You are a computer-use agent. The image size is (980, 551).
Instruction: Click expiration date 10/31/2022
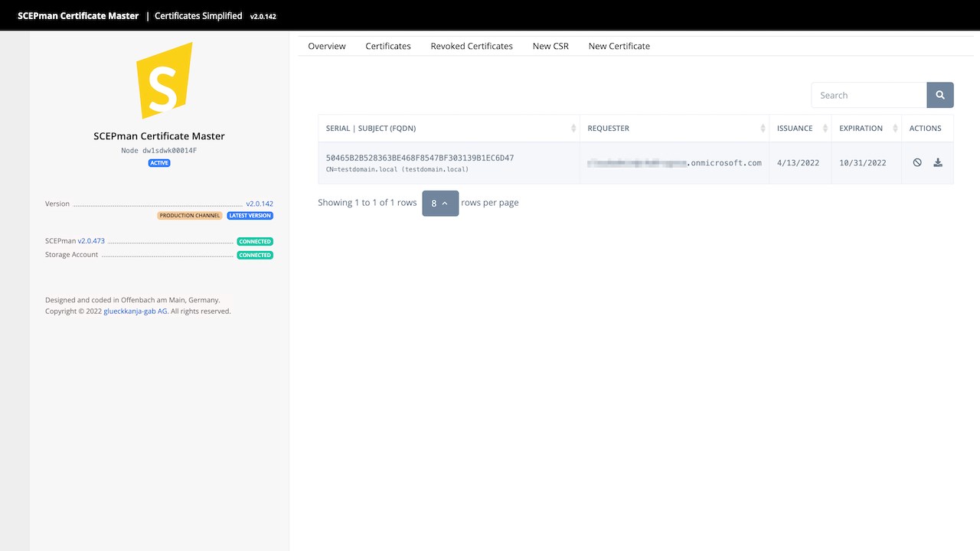pyautogui.click(x=862, y=163)
